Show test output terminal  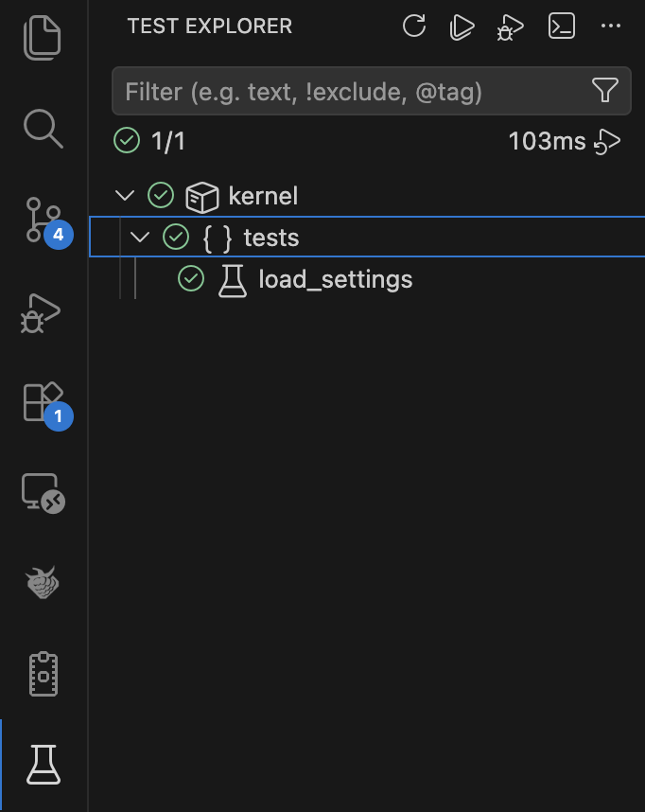pos(562,26)
